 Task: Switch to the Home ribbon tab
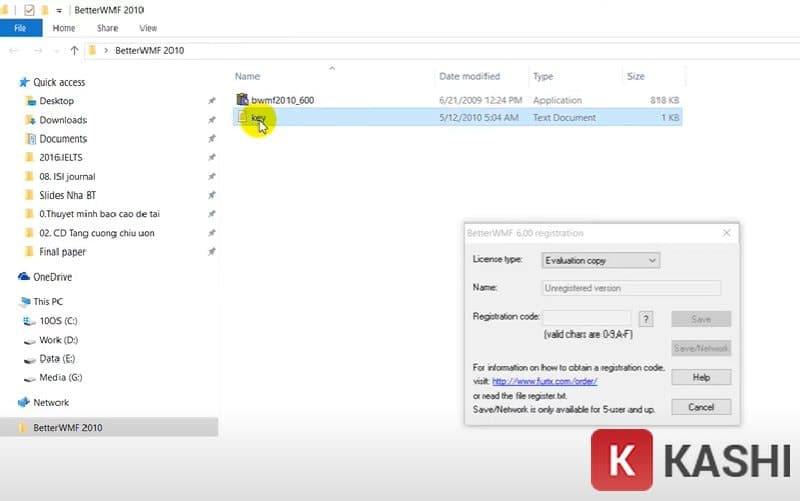tap(64, 28)
